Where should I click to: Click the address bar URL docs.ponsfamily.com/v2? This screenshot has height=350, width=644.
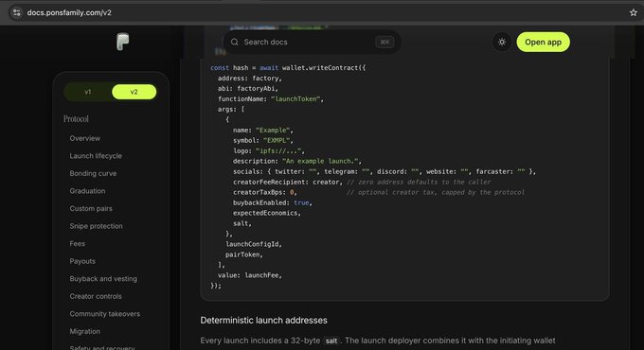pos(69,12)
